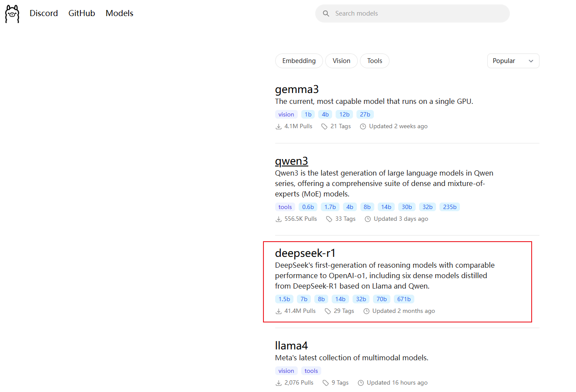Screen dimensions: 576x392
Task: Click the 32b size tag of qwen3
Action: [428, 207]
